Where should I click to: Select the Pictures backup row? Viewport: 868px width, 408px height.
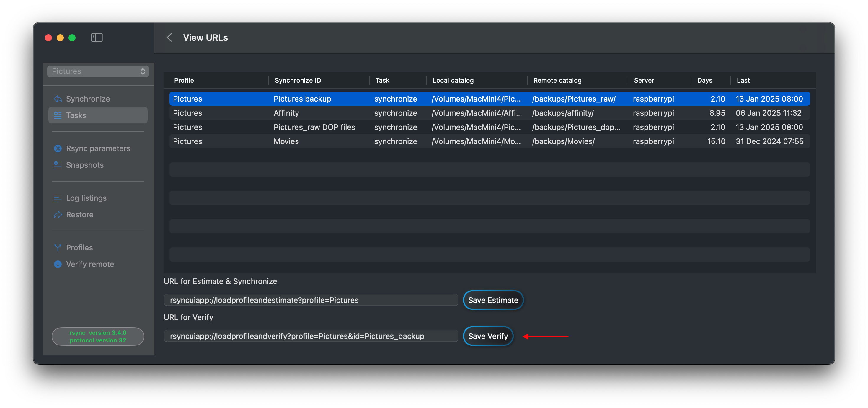point(490,99)
